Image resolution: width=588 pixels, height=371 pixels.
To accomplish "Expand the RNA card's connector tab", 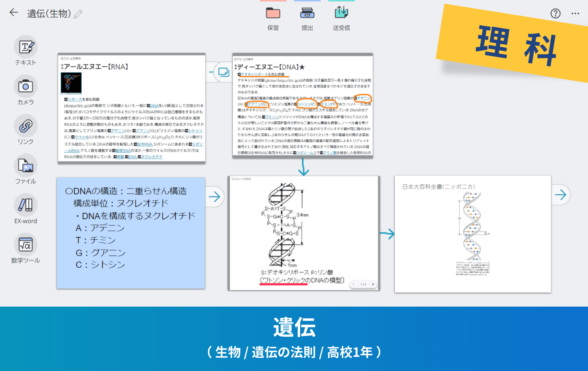I will pyautogui.click(x=223, y=72).
